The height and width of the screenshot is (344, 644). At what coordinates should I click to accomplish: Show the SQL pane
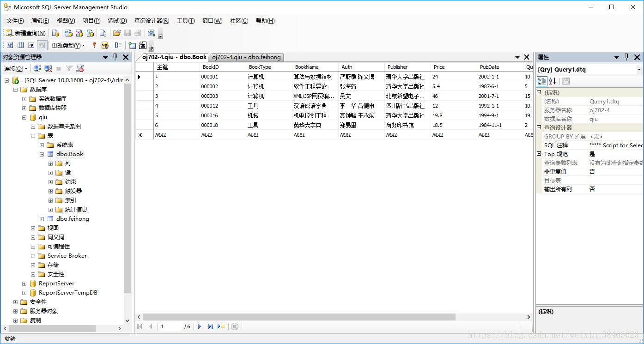tap(31, 45)
